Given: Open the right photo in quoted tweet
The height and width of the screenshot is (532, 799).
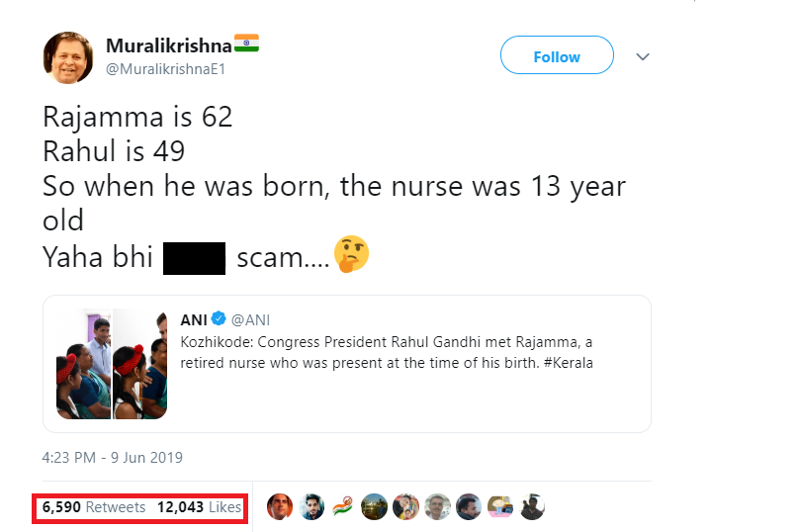Looking at the screenshot, I should (140, 364).
